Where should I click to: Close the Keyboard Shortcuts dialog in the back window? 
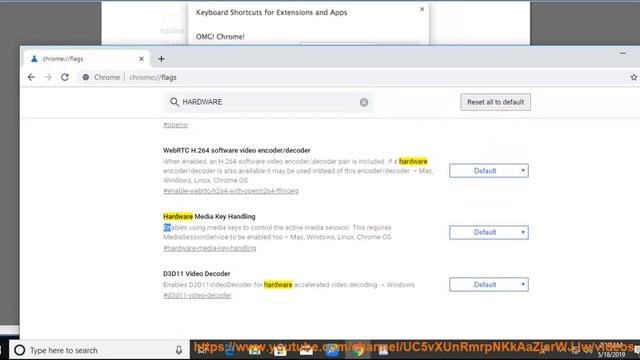pyautogui.click(x=422, y=9)
